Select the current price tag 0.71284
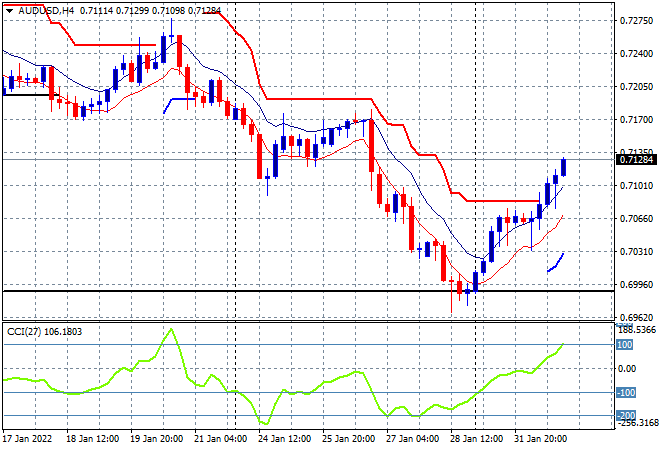 tap(636, 160)
